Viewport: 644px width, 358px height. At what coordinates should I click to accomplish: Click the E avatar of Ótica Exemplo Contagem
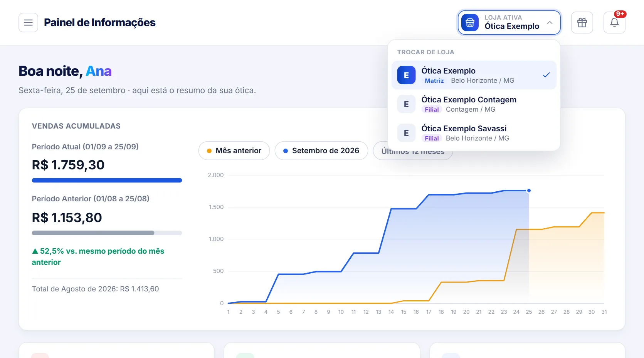406,104
